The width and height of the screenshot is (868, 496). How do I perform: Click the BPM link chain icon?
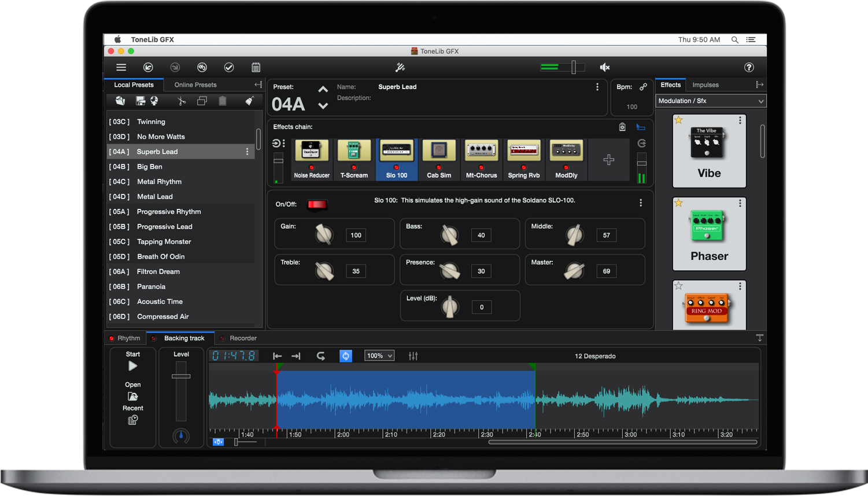coord(643,87)
